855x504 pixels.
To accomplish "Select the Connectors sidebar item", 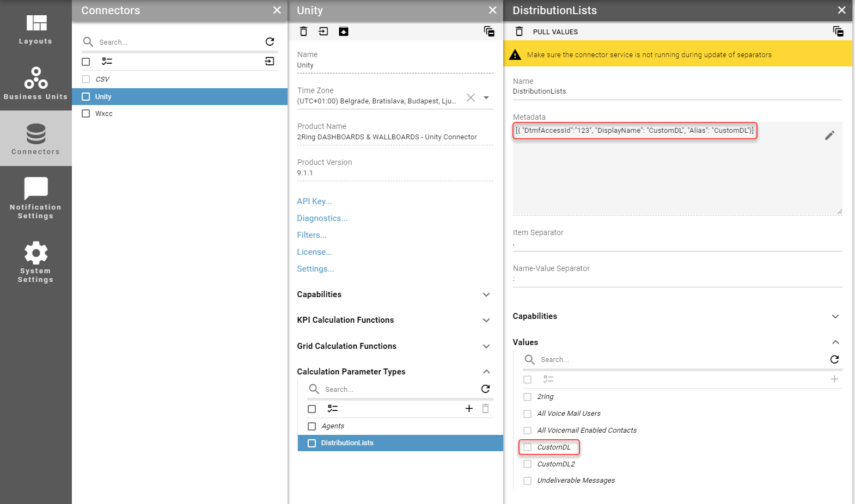I will point(36,139).
